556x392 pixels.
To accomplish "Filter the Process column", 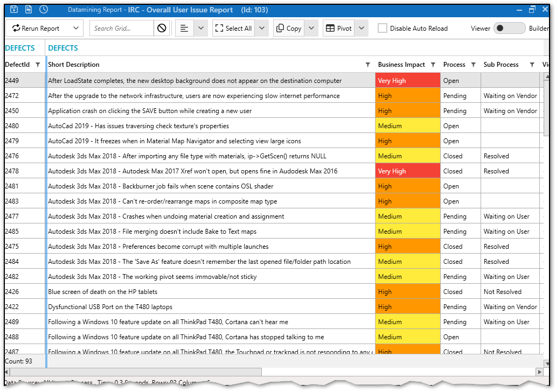I will (474, 65).
